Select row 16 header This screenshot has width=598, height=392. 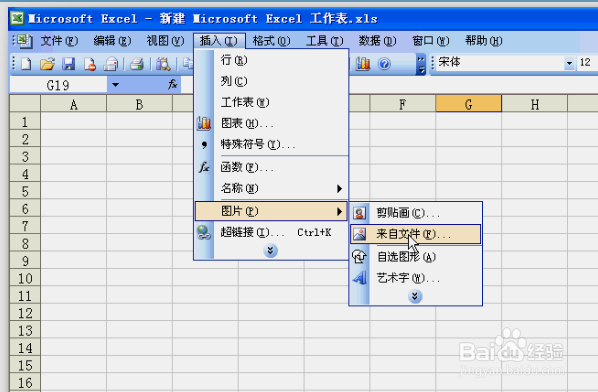pyautogui.click(x=25, y=383)
